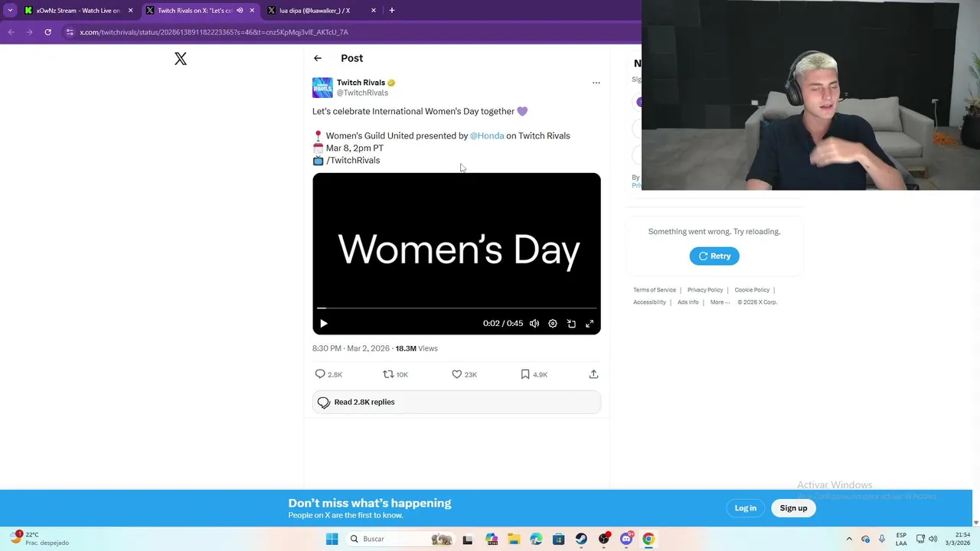Open Google Chrome taskbar icon
980x551 pixels.
pos(648,539)
